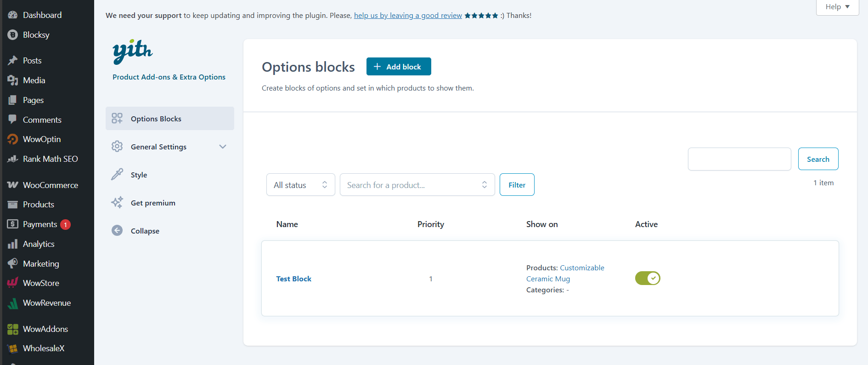Click the 1 item count text
This screenshot has width=868, height=365.
pos(823,182)
